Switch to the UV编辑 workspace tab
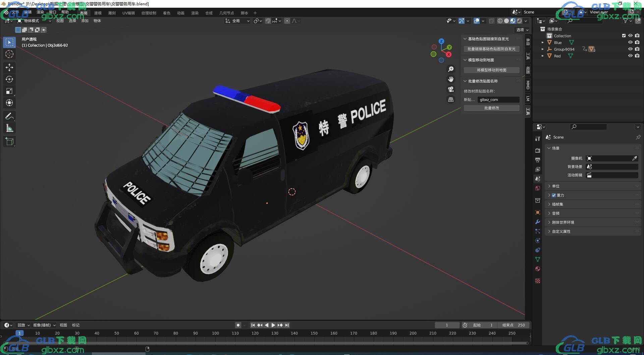 [x=128, y=13]
